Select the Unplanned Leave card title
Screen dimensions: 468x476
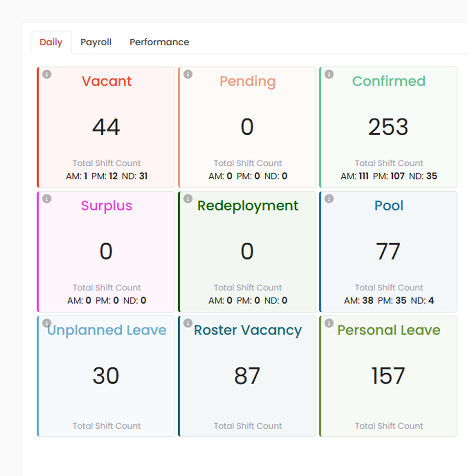[x=107, y=330]
